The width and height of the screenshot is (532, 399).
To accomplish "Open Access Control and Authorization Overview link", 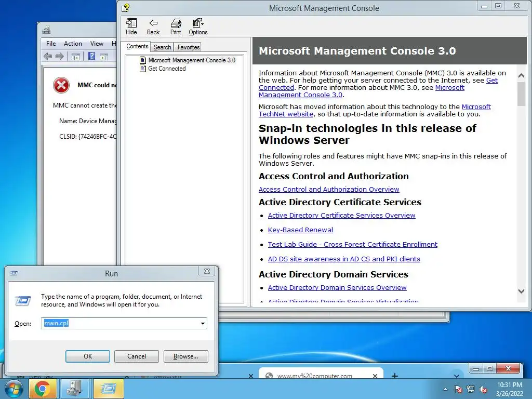I will 329,189.
